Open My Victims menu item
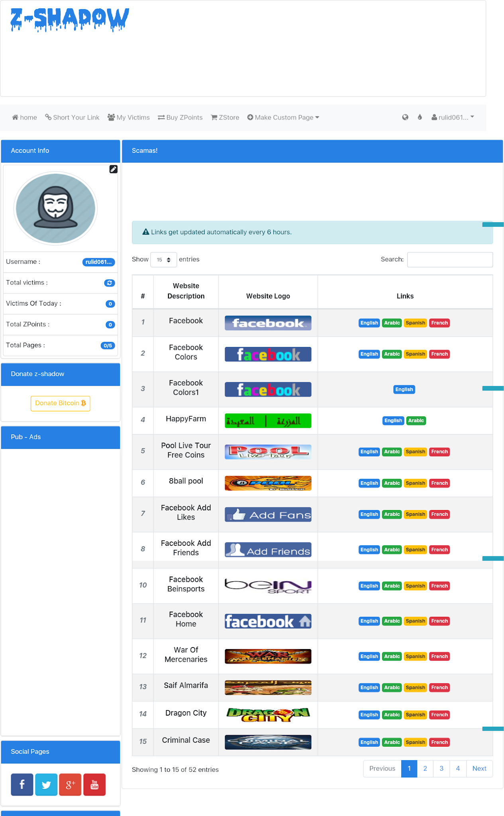Image resolution: width=504 pixels, height=816 pixels. tap(129, 118)
